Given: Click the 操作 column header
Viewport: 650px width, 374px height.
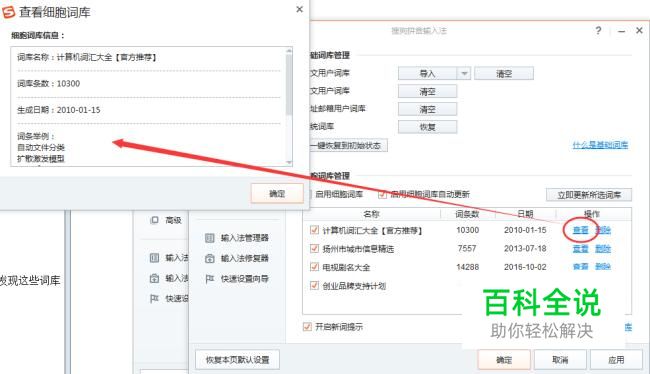Looking at the screenshot, I should (592, 214).
